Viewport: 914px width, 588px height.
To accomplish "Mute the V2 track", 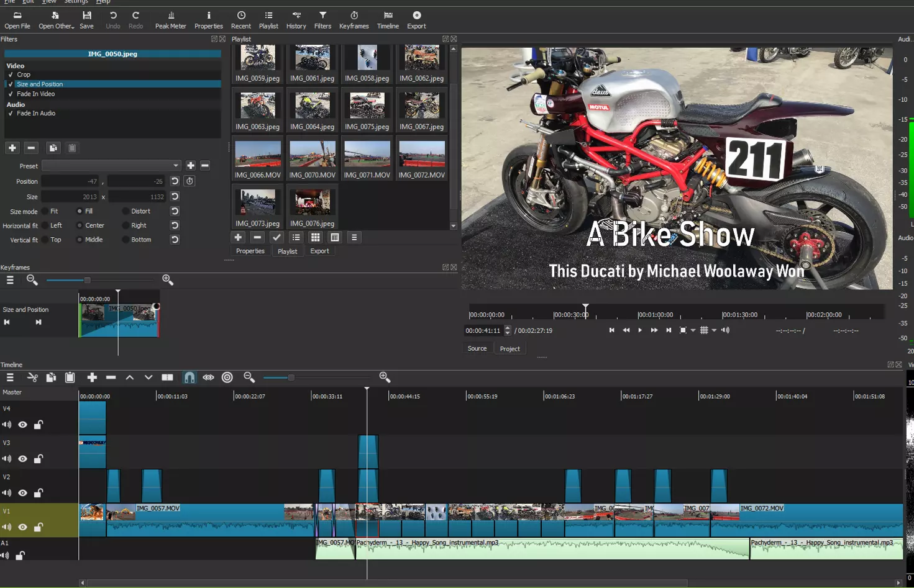I will (x=6, y=493).
